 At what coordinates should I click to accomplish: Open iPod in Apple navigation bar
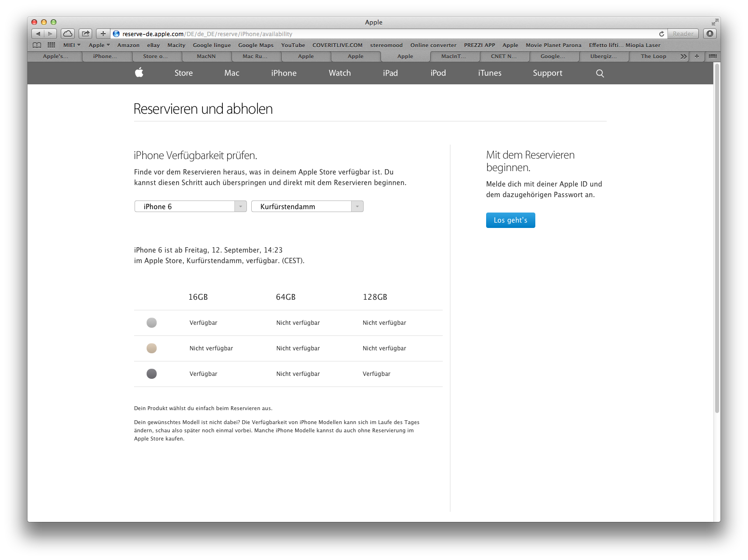pos(438,73)
